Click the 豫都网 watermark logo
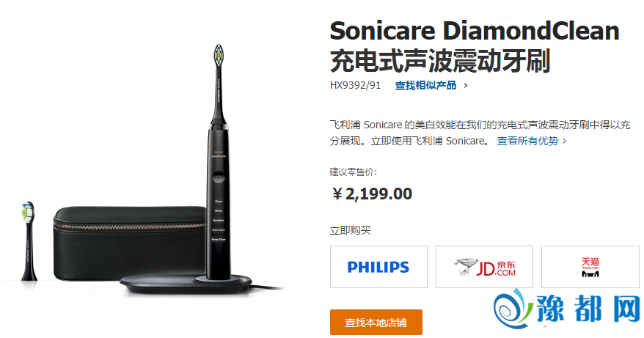 pos(567,309)
